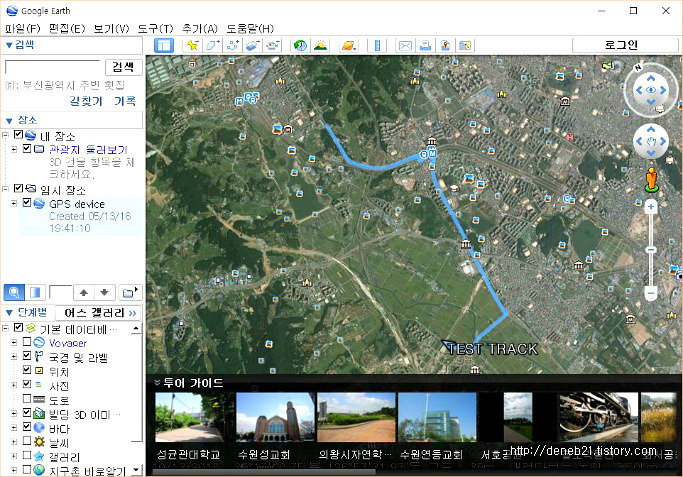Print the current view
Image resolution: width=683 pixels, height=477 pixels.
click(x=425, y=45)
